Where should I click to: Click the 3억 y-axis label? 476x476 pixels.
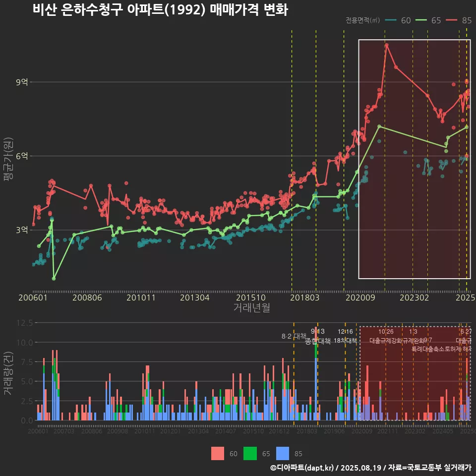click(x=22, y=230)
